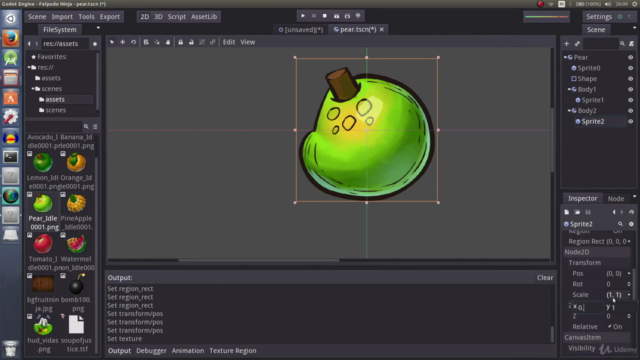The height and width of the screenshot is (360, 640).
Task: Create a new resource in Inspector
Action: 567,212
